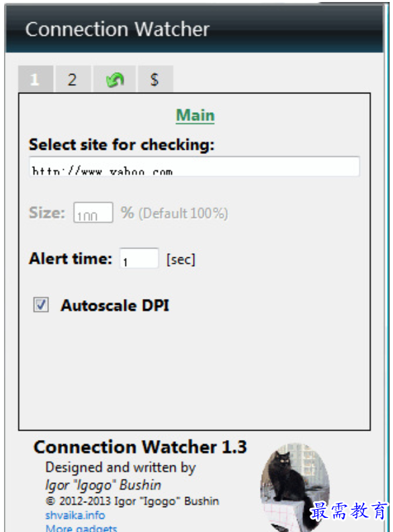Switch to settings tab 1
Screen dimensions: 393x532
(x=36, y=79)
